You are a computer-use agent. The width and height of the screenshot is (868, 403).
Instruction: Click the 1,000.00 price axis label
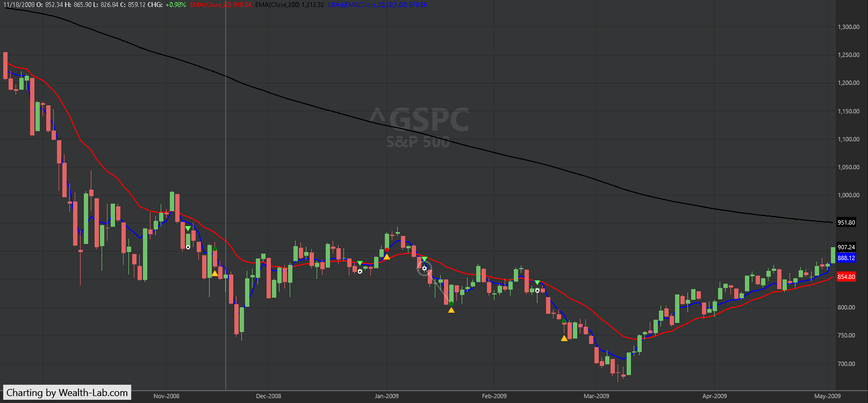849,195
